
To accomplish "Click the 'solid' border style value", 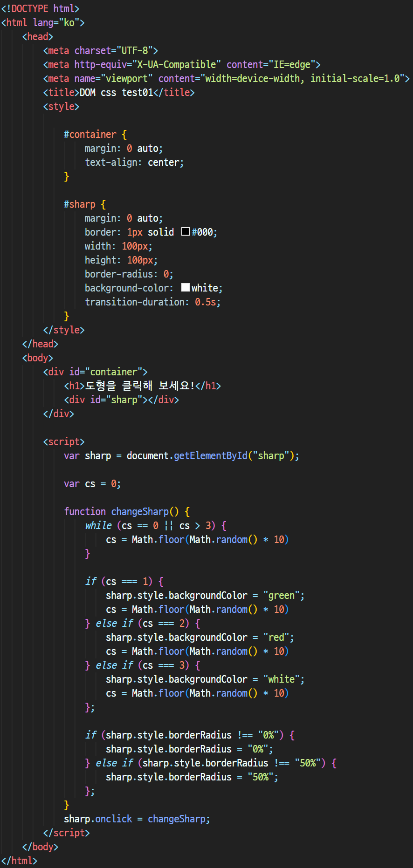I will tap(161, 232).
